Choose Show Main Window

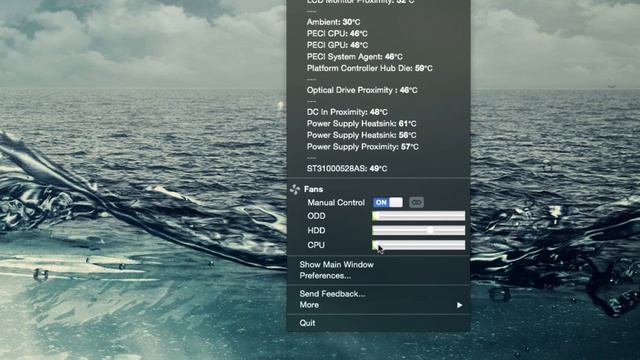click(336, 264)
